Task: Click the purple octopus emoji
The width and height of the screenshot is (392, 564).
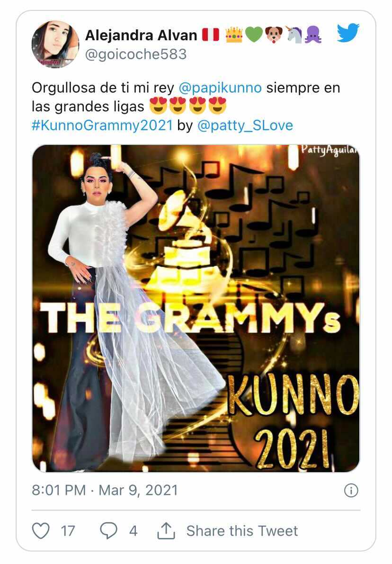Action: click(313, 35)
